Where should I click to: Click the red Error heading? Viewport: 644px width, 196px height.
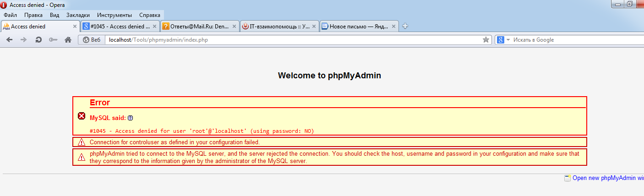pos(100,103)
